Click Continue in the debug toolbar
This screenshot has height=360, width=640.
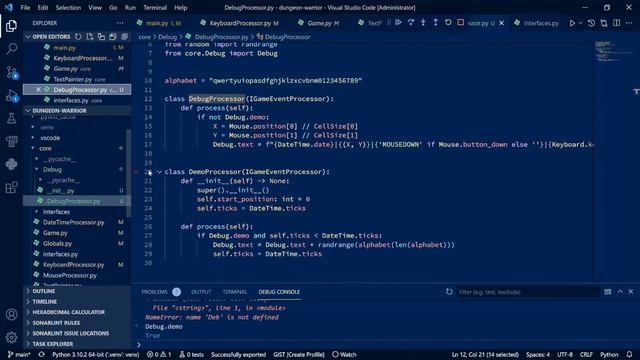click(398, 22)
